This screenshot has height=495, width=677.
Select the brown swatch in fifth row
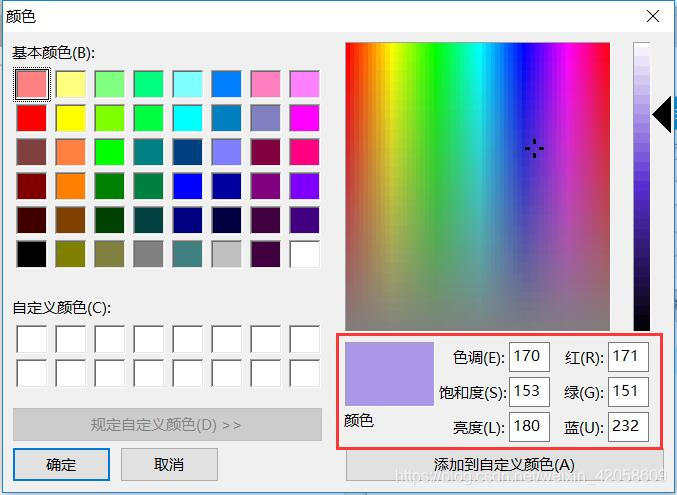coord(71,220)
